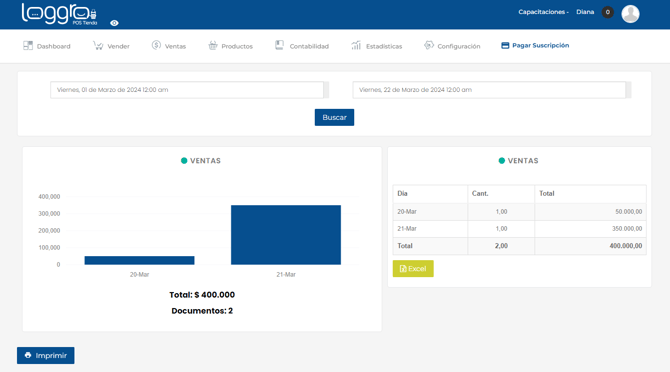Expand the start date picker handle
670x372 pixels.
[x=326, y=90]
